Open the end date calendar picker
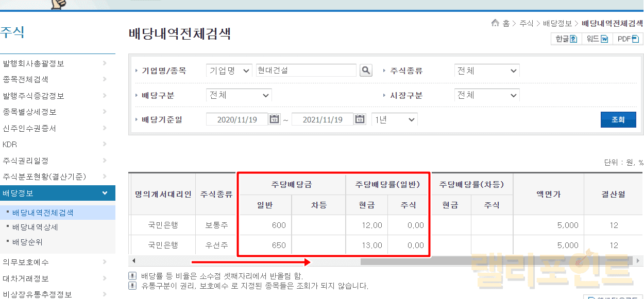 pos(360,119)
